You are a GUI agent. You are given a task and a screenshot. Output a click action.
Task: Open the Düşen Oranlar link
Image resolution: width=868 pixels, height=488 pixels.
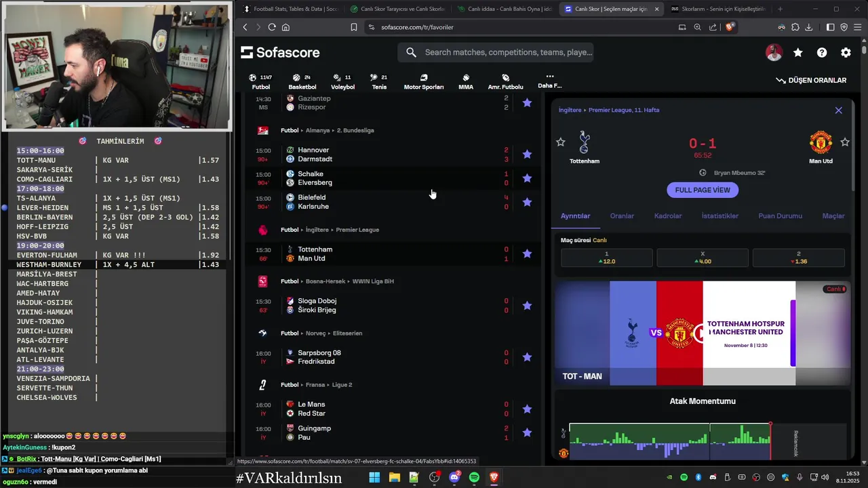click(x=811, y=80)
